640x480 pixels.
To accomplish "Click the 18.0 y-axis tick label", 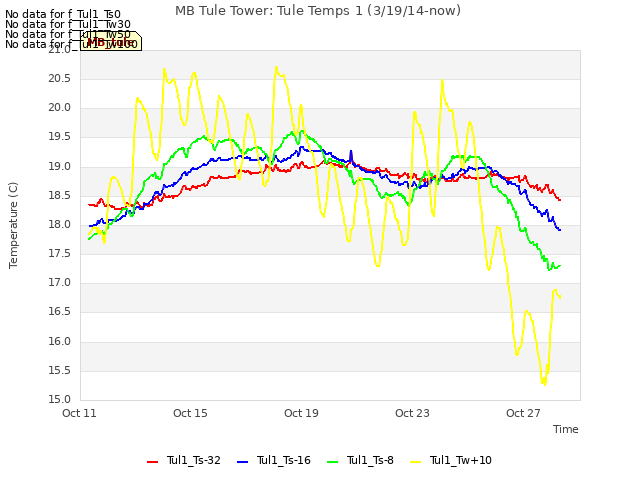I will (60, 225).
